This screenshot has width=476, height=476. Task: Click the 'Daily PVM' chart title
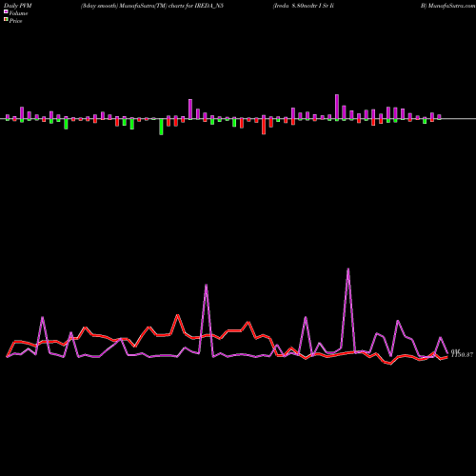(18, 6)
